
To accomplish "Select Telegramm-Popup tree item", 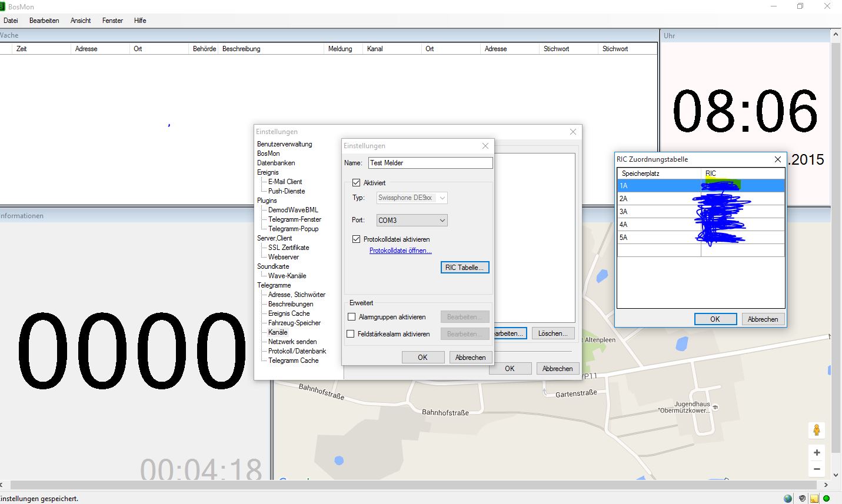I will [293, 229].
